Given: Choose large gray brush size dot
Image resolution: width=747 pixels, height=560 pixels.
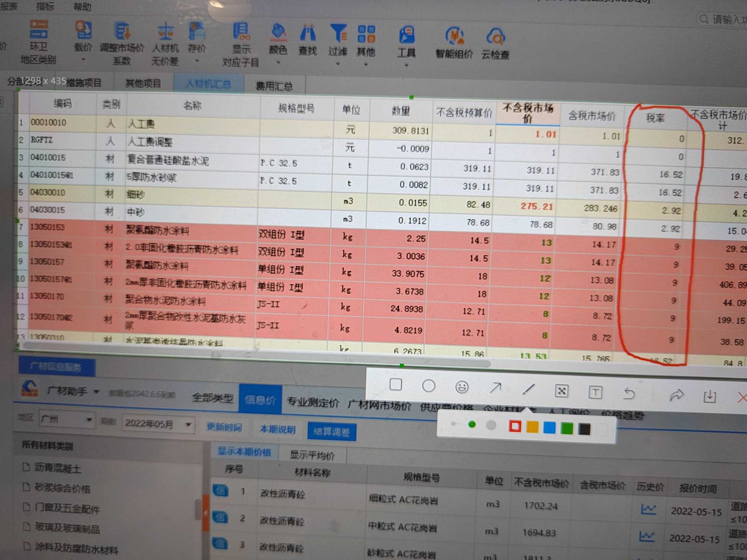Looking at the screenshot, I should tap(491, 425).
